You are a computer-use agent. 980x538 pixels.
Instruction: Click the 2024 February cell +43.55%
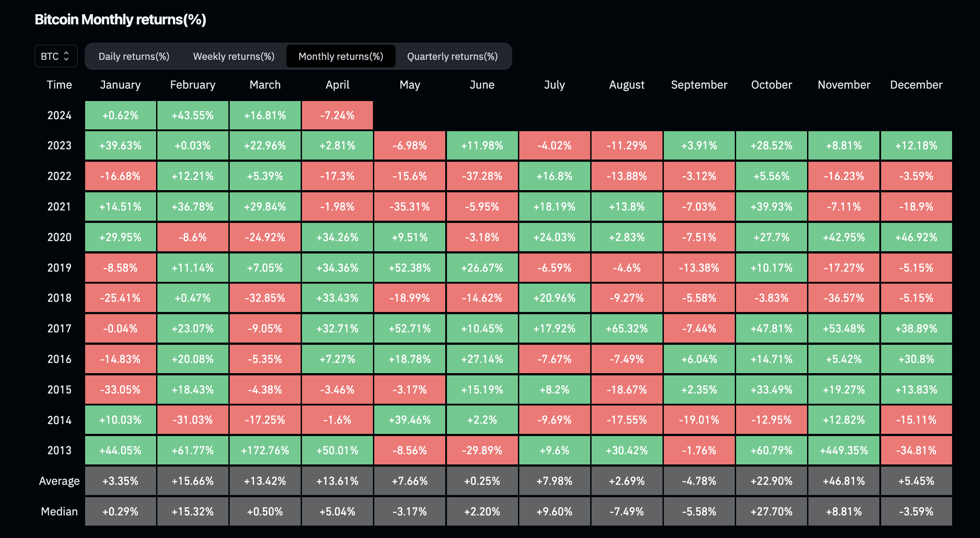[193, 115]
